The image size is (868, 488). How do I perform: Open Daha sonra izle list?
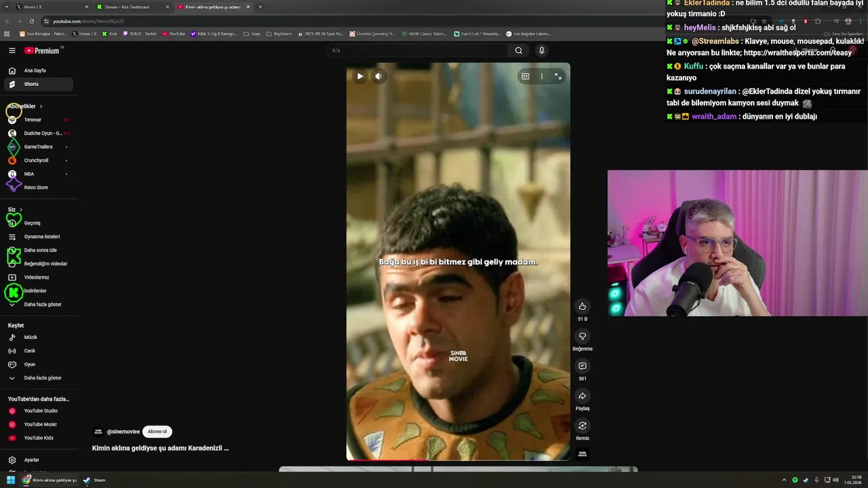click(x=38, y=250)
